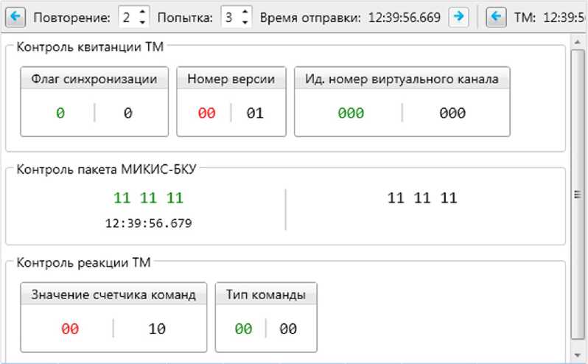Increase the Повторение spinner value

(x=142, y=12)
